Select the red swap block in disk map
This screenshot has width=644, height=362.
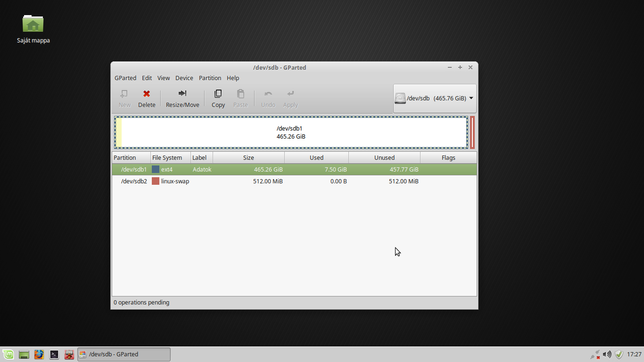coord(472,132)
